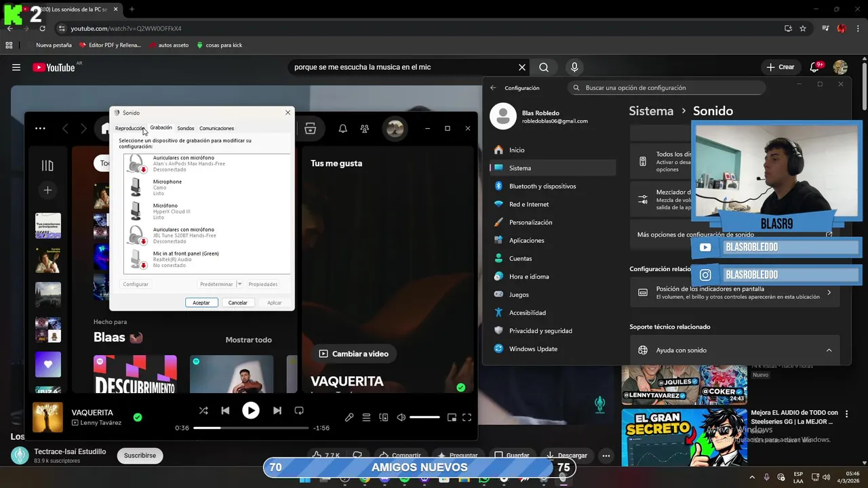The image size is (868, 488).
Task: Open Spotify miniplayer icon
Action: 452,418
